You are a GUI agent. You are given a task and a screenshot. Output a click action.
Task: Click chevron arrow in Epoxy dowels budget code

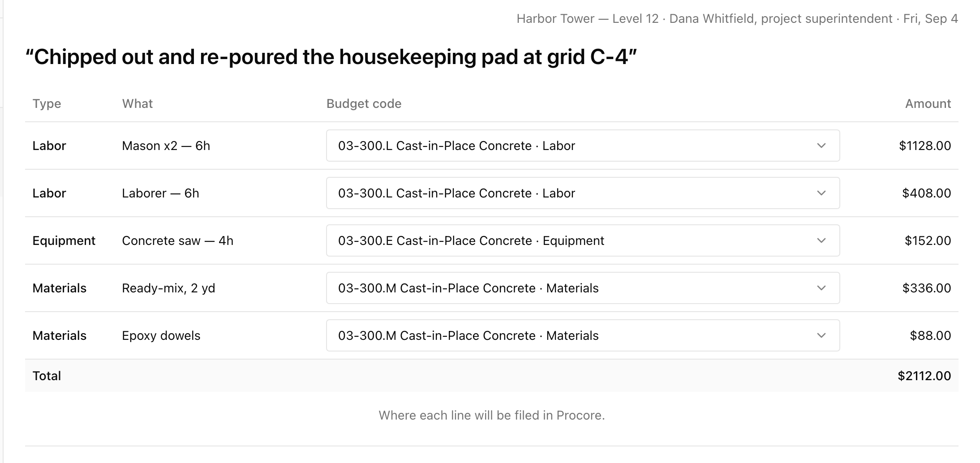click(821, 335)
